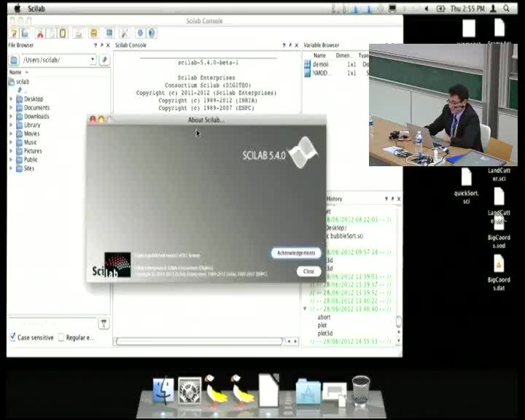The height and width of the screenshot is (420, 525).
Task: Open the Scilab application menu
Action: point(36,9)
